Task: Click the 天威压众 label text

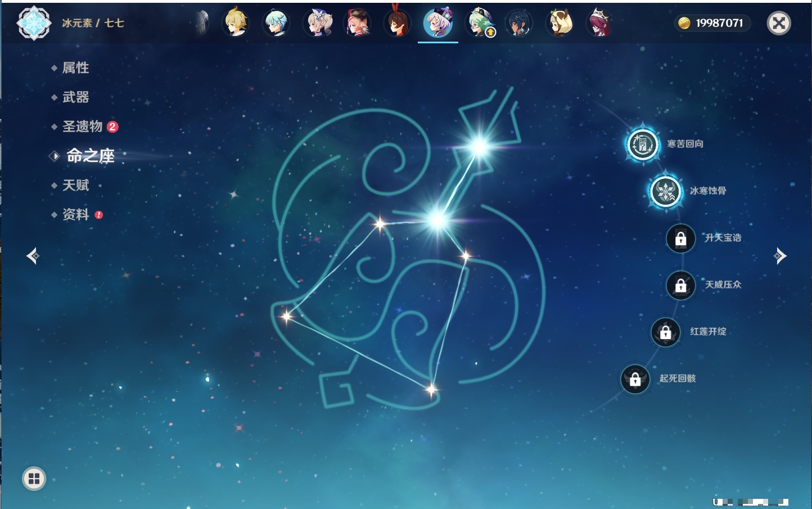Action: [x=723, y=285]
